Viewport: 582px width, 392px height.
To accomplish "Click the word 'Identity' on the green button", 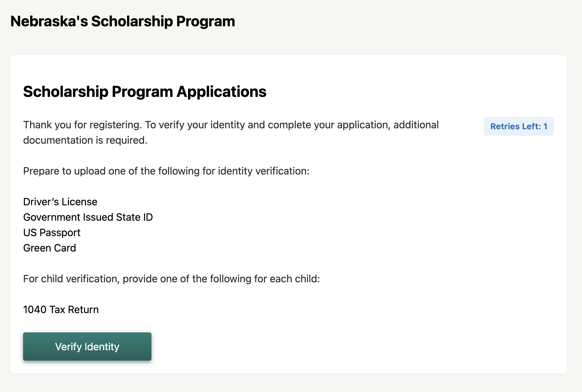I will tap(102, 347).
